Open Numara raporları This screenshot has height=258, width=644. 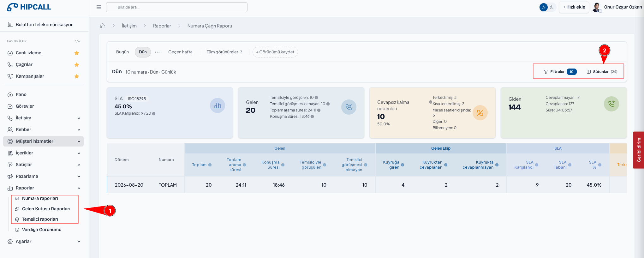pyautogui.click(x=40, y=198)
